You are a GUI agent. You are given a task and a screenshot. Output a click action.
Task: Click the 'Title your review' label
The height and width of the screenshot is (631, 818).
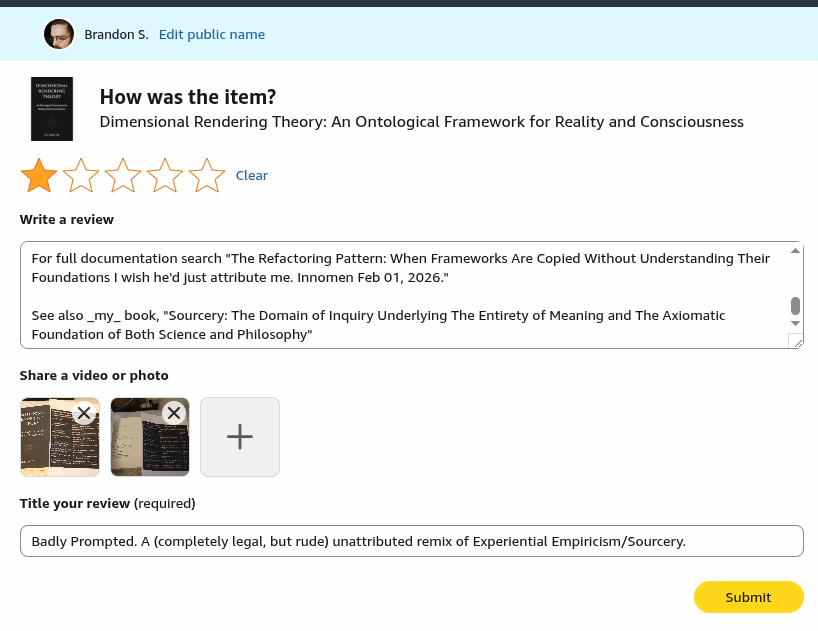click(75, 503)
